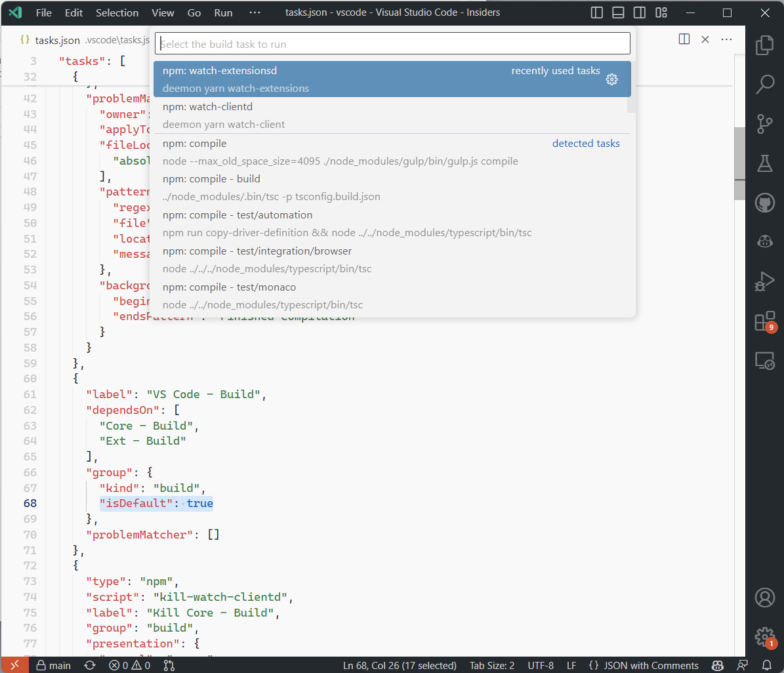The image size is (784, 673).
Task: Open the Extensions view with badge 9
Action: pos(765,321)
